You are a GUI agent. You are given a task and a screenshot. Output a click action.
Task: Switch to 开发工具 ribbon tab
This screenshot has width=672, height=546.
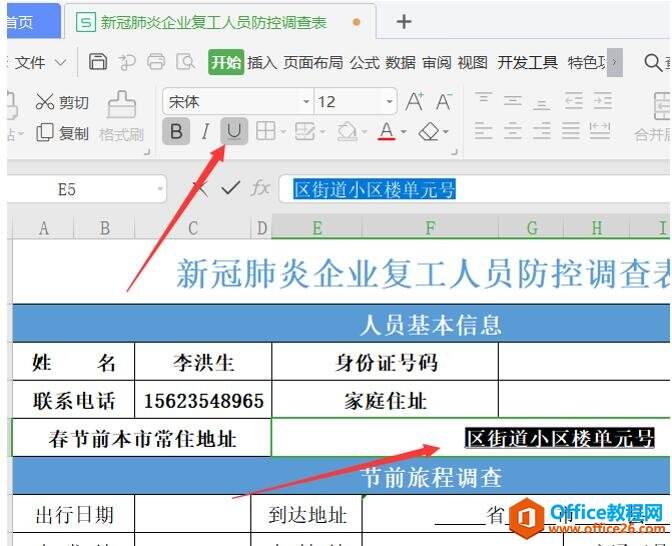click(x=528, y=63)
